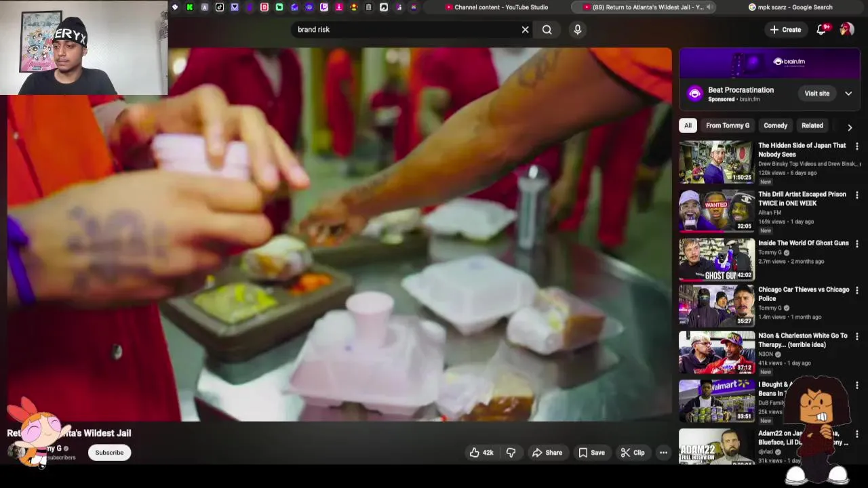The image size is (868, 488).
Task: Start voice search with the microphone
Action: click(x=578, y=30)
